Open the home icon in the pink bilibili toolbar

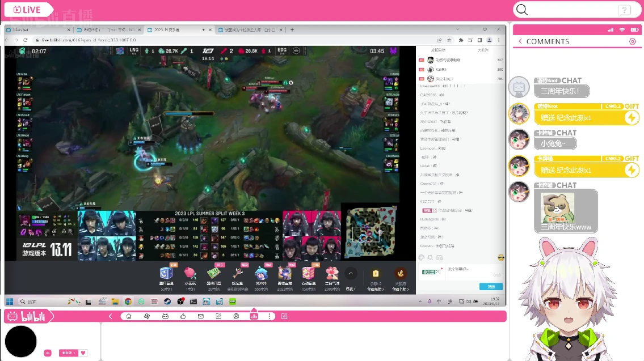click(x=129, y=316)
